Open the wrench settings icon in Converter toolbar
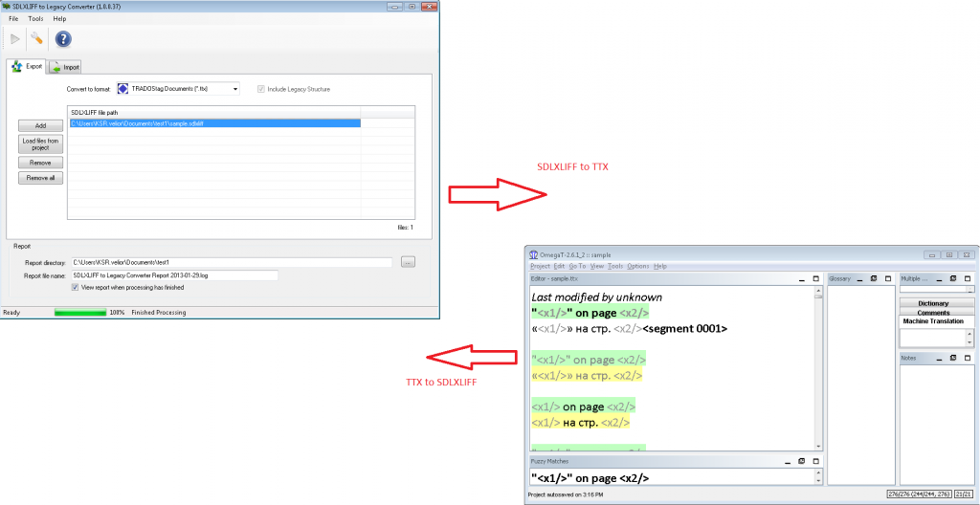Viewport: 980px width, 505px height. click(37, 39)
